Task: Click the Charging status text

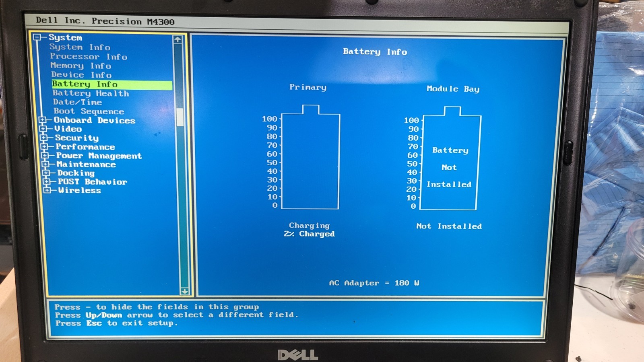Action: click(309, 226)
